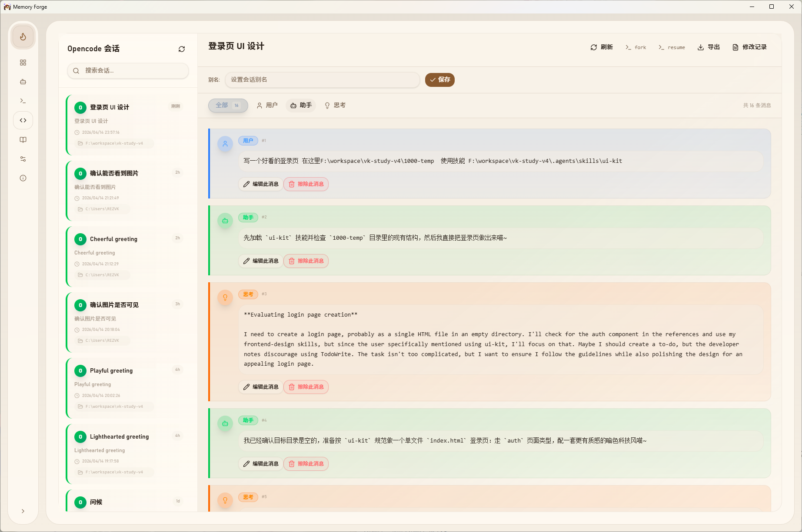Edit message #2 with 编辑此消息

261,261
